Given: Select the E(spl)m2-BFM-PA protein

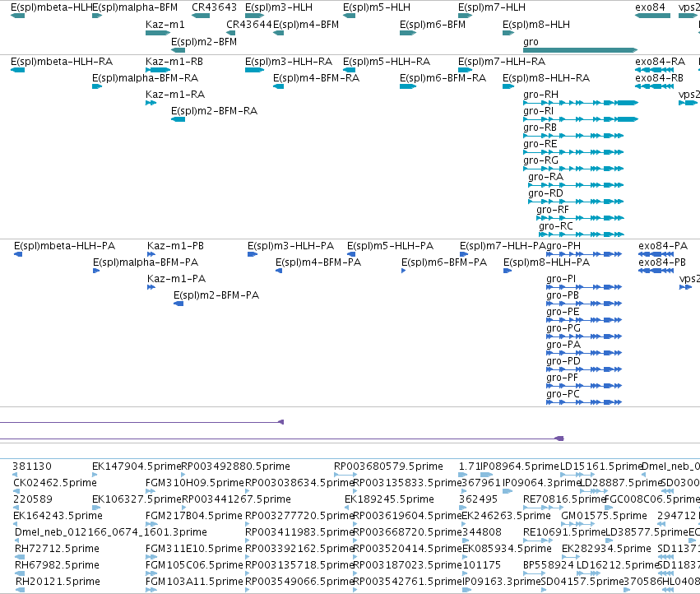Looking at the screenshot, I should 178,304.
